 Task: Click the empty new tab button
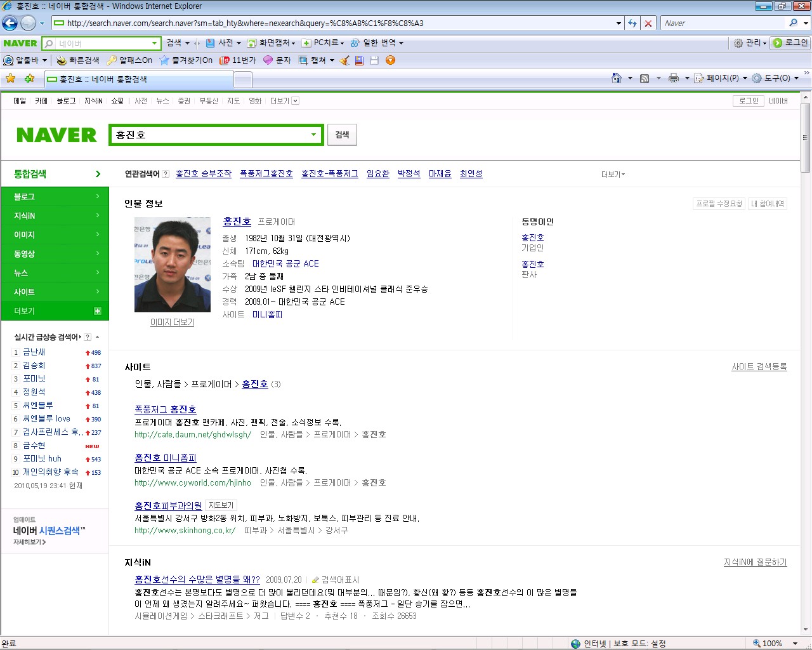pos(244,79)
